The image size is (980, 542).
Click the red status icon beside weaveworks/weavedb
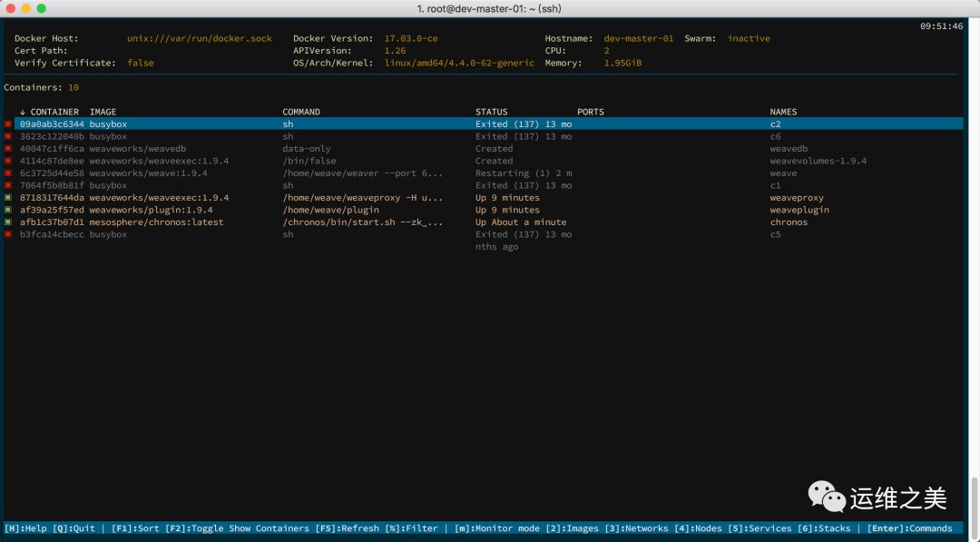pos(7,149)
